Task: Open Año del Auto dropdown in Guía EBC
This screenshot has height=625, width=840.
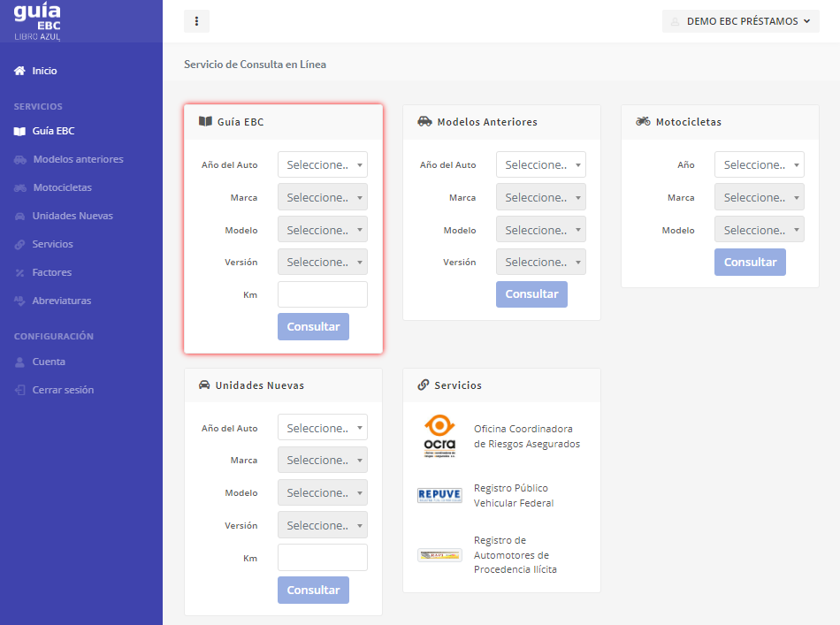Action: (323, 164)
